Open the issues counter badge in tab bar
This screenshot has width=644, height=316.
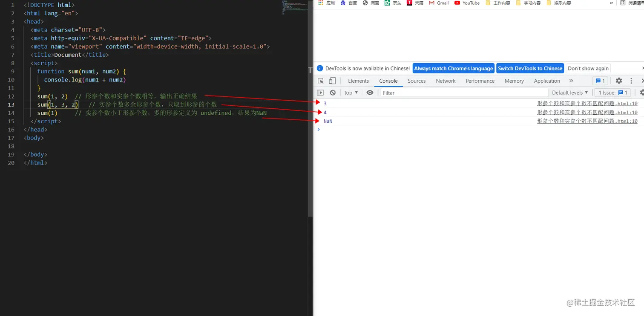coord(600,81)
